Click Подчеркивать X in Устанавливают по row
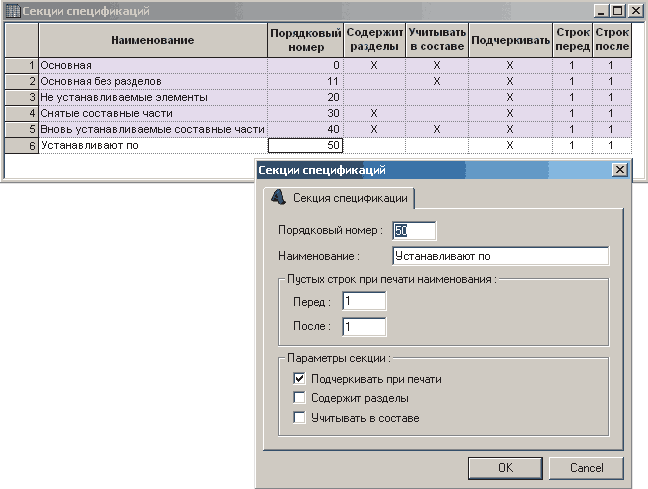The image size is (648, 489). point(510,146)
